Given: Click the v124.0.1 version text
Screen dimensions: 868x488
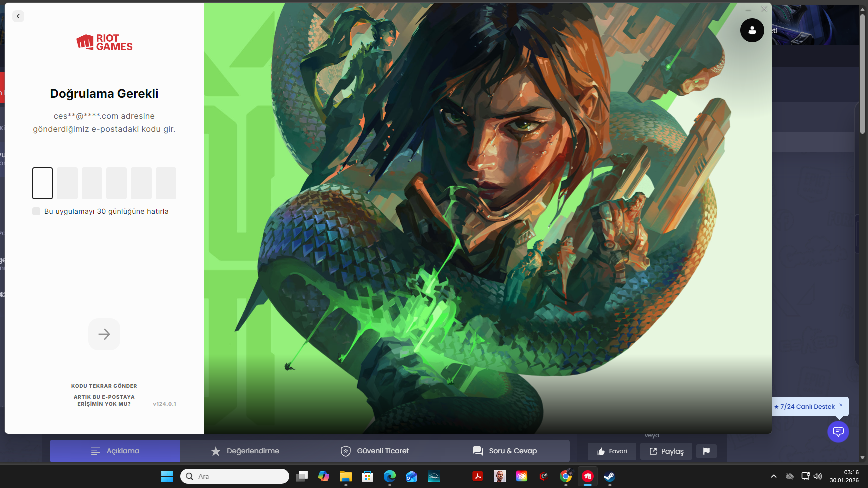Looking at the screenshot, I should pyautogui.click(x=165, y=404).
